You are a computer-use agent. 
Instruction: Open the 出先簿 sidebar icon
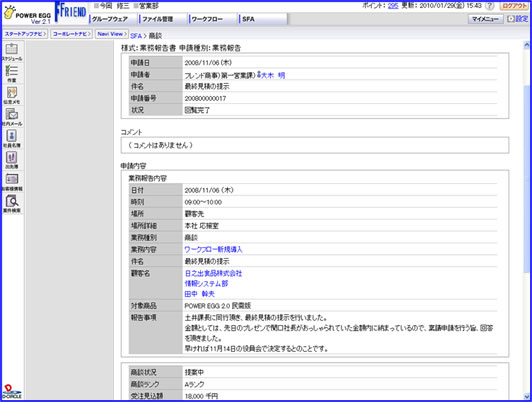(x=12, y=160)
